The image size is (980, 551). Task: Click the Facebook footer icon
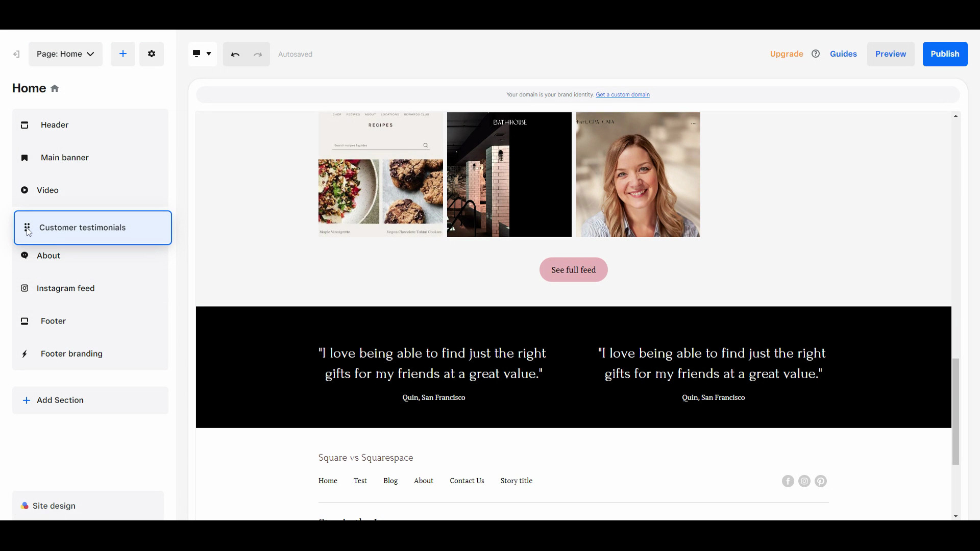click(788, 481)
